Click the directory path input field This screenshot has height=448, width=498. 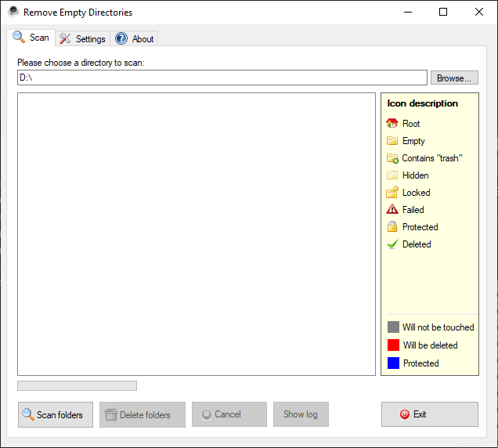point(222,78)
